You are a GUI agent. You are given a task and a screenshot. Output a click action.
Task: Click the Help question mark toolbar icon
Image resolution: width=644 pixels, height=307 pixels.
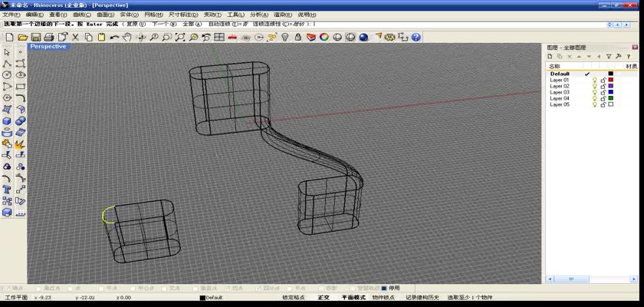coord(416,37)
